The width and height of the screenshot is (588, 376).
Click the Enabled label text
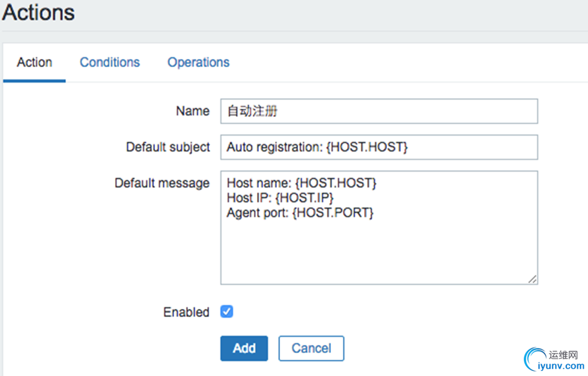pyautogui.click(x=186, y=312)
